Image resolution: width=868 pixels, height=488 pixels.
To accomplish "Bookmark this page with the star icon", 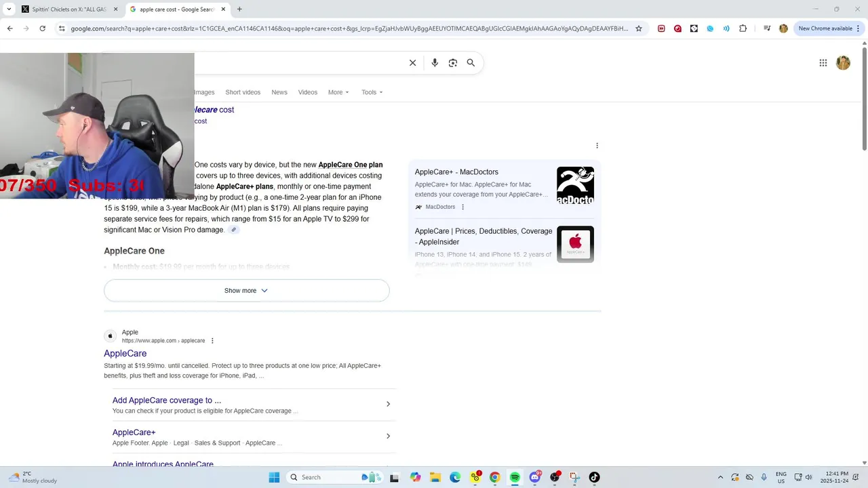I will pos(639,28).
